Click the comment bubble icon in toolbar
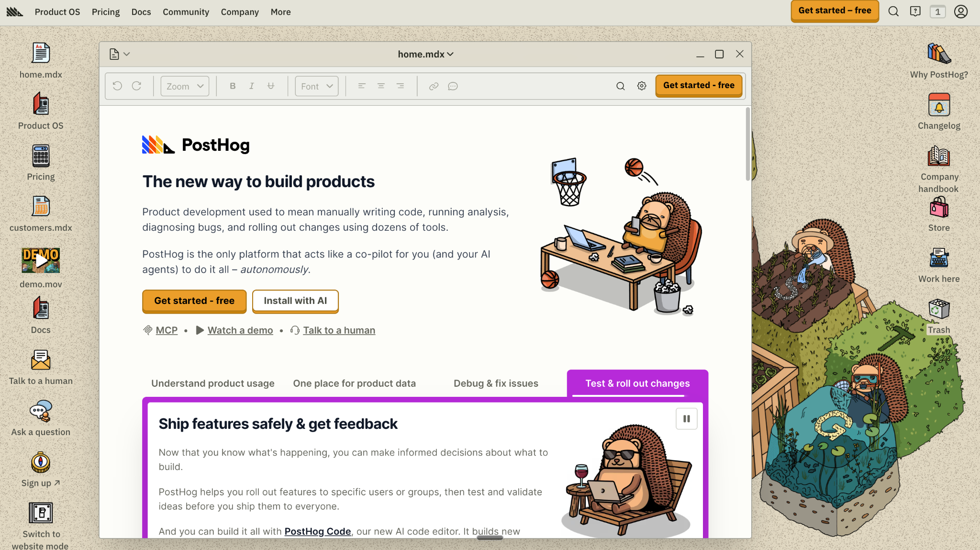Image resolution: width=980 pixels, height=550 pixels. pos(453,86)
